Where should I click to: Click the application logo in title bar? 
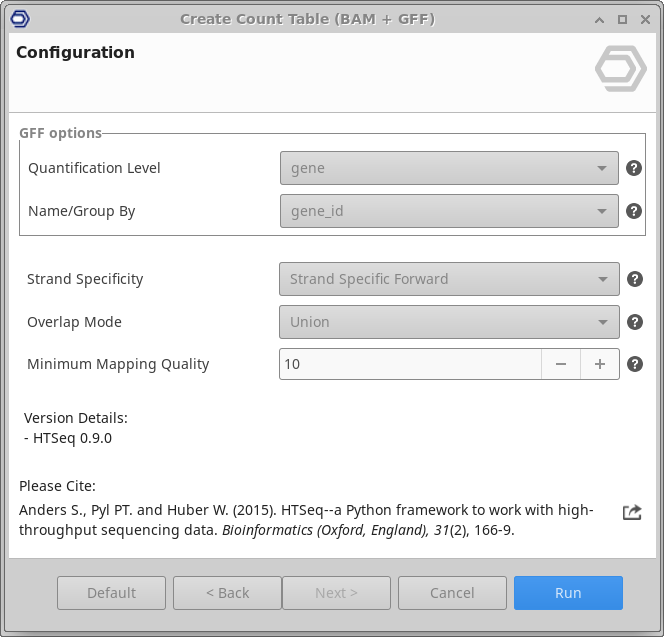[18, 19]
